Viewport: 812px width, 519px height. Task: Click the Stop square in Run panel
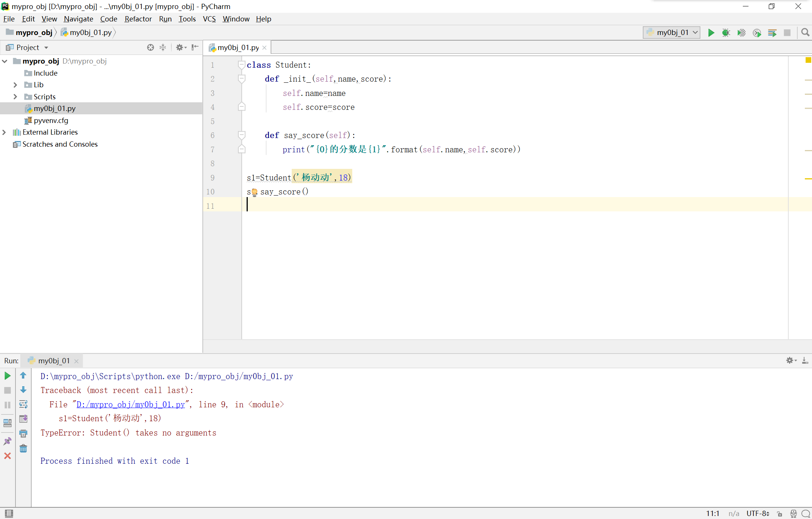point(8,390)
